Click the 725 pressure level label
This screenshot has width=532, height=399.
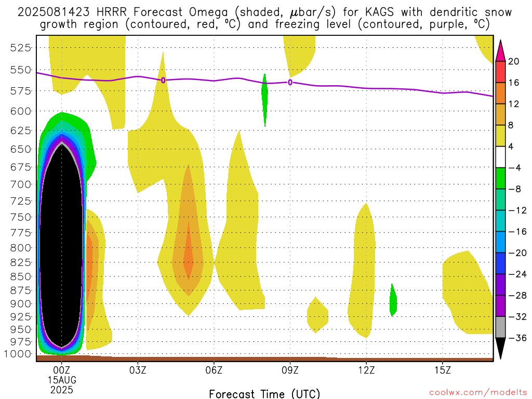click(x=21, y=201)
